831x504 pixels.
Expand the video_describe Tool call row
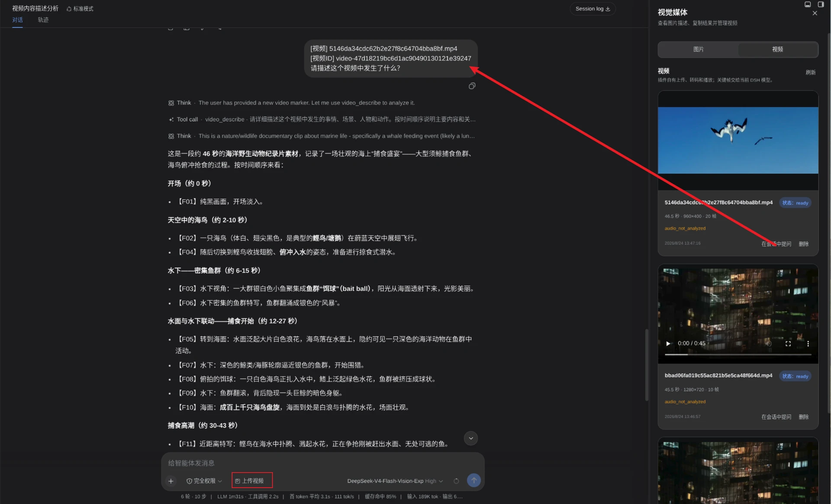point(322,119)
